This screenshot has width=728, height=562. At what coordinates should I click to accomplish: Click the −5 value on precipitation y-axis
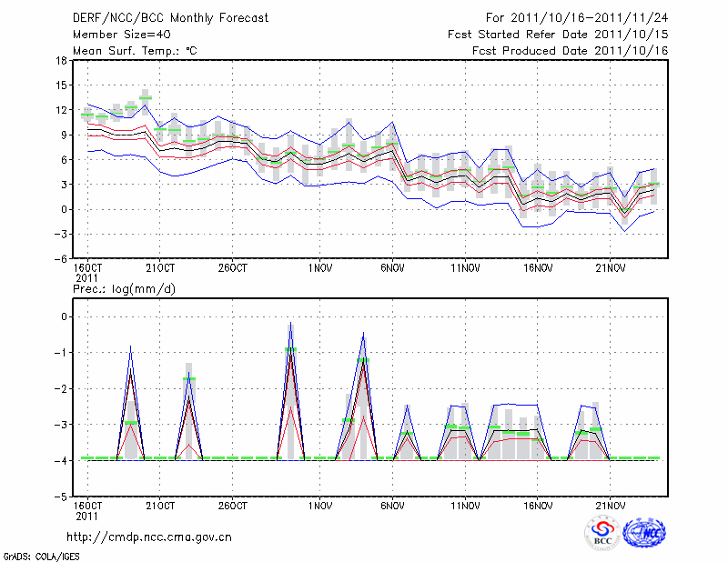62,497
